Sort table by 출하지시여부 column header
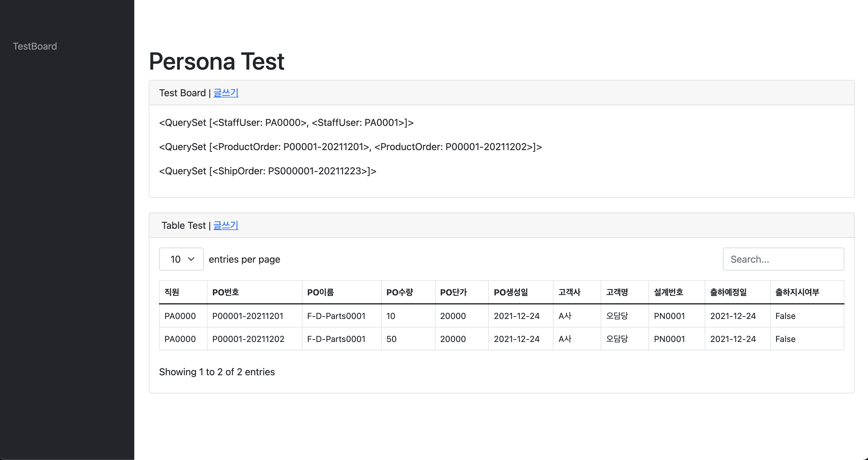Screen dimensions: 868x460 point(797,292)
